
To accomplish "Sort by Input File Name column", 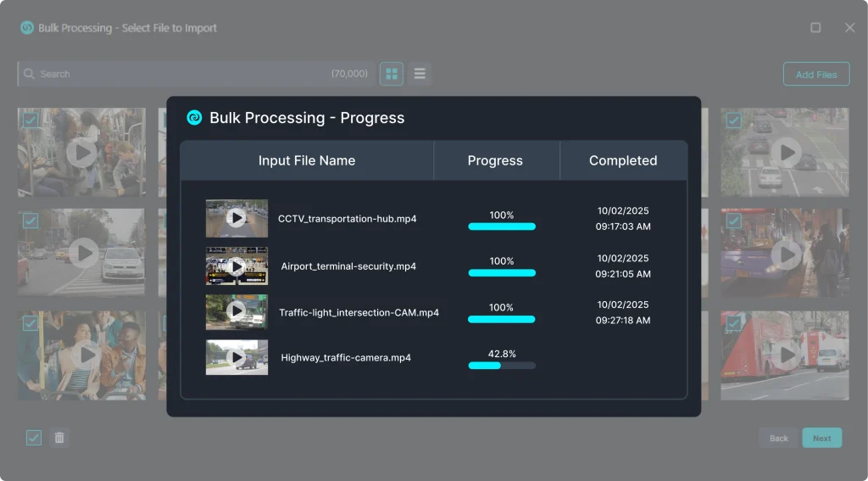I will pos(307,160).
